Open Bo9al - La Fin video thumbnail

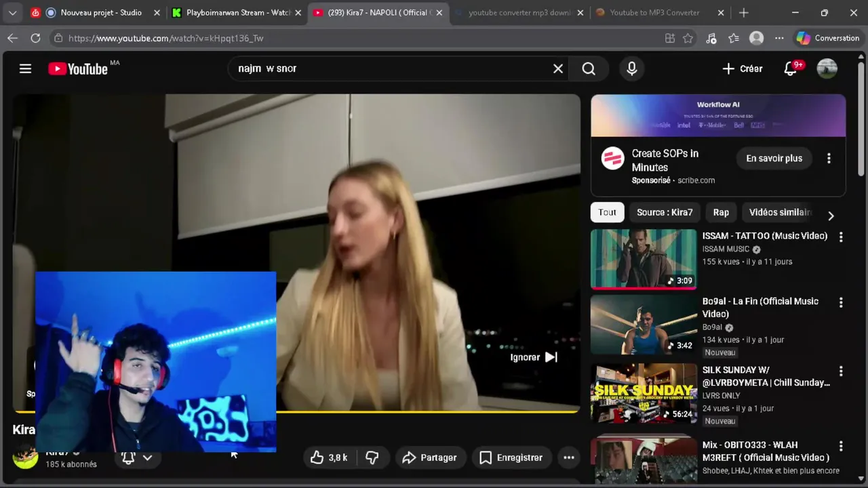click(644, 325)
